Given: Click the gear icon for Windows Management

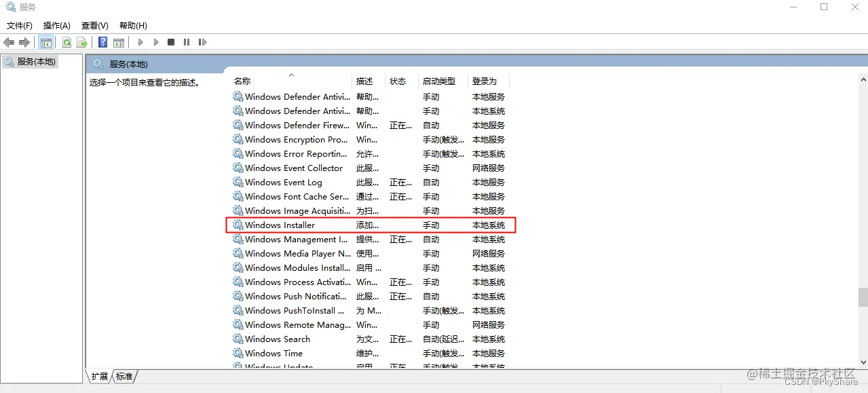Looking at the screenshot, I should [x=238, y=239].
